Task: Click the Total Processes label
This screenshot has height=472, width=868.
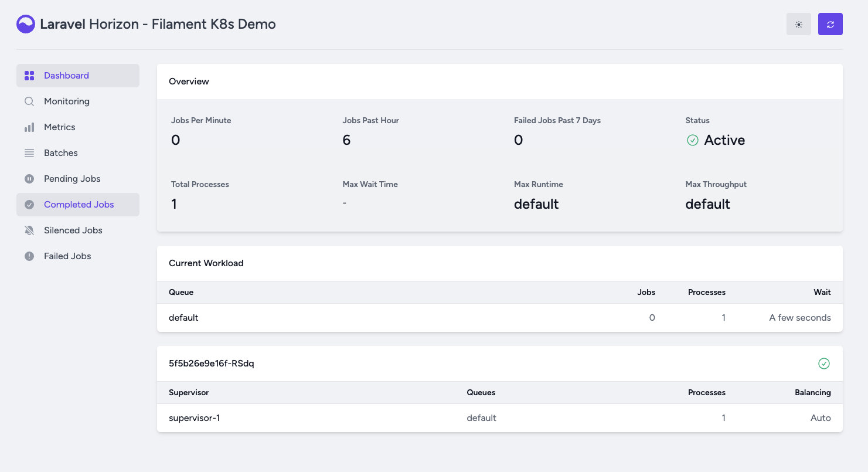Action: pos(200,184)
